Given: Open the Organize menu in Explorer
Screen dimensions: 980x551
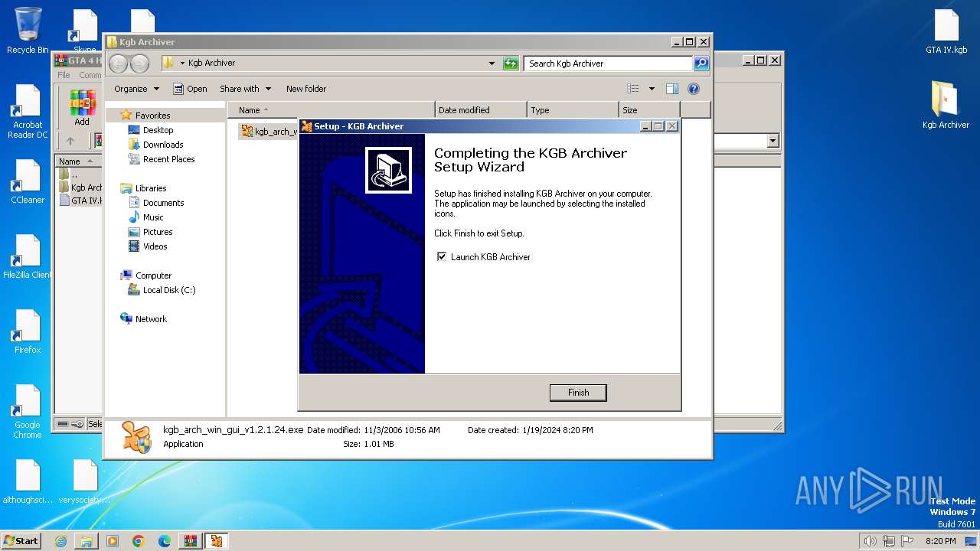Looking at the screenshot, I should [x=136, y=89].
